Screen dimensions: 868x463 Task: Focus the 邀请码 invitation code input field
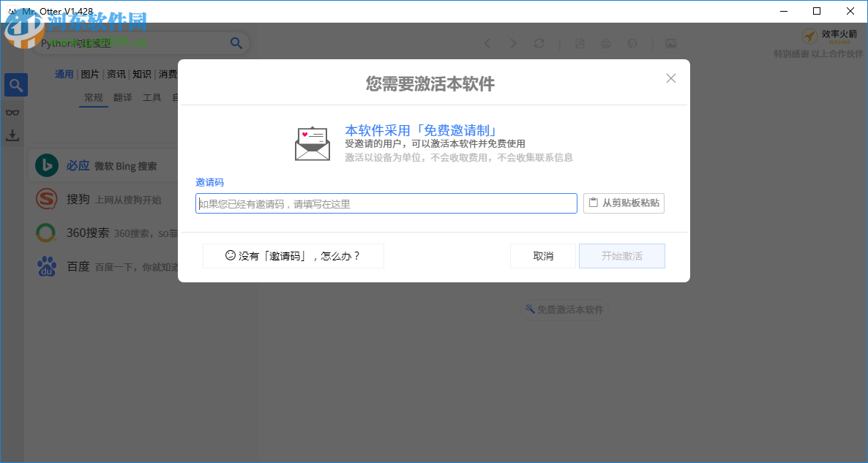pos(386,203)
